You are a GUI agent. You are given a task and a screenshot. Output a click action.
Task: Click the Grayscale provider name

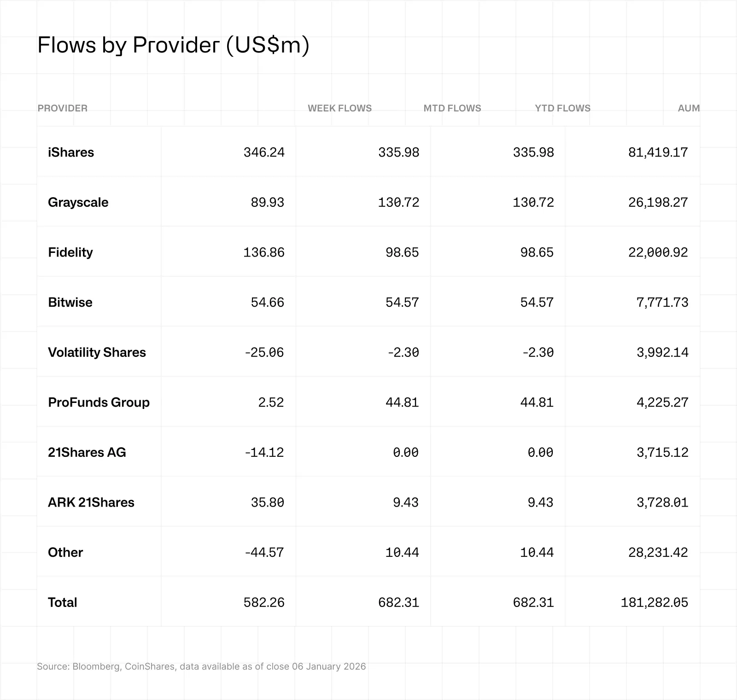(78, 202)
